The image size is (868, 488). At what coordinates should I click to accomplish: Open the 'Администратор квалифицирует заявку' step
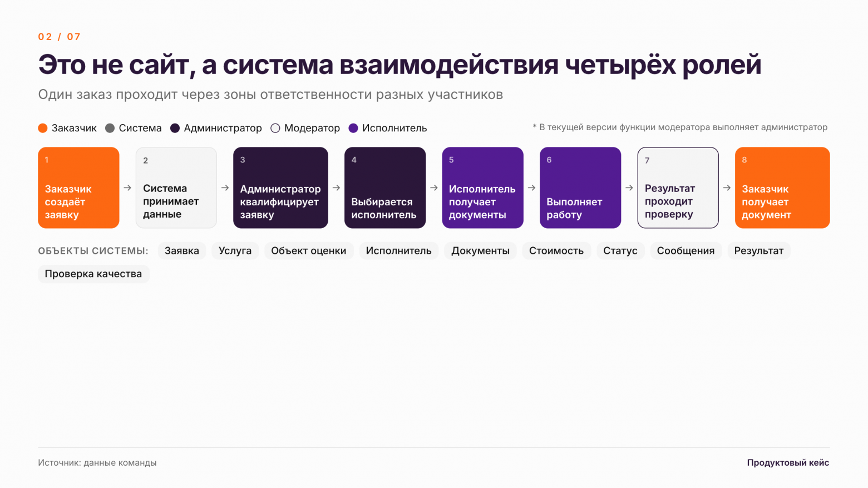click(x=280, y=188)
